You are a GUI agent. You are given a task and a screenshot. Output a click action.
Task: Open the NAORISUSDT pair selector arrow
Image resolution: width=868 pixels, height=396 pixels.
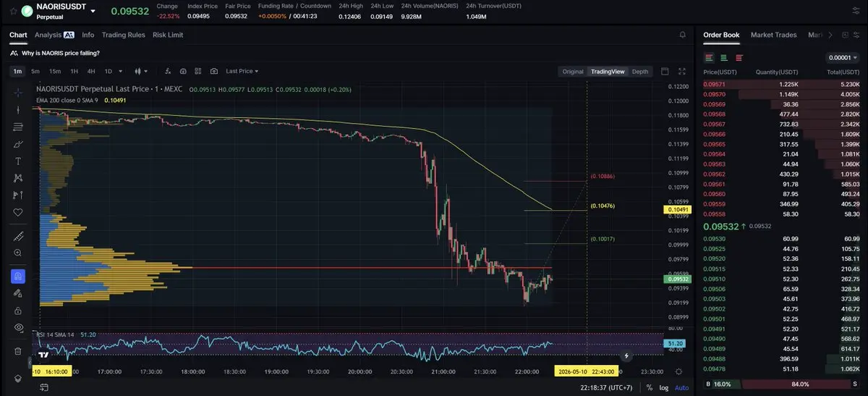[93, 11]
